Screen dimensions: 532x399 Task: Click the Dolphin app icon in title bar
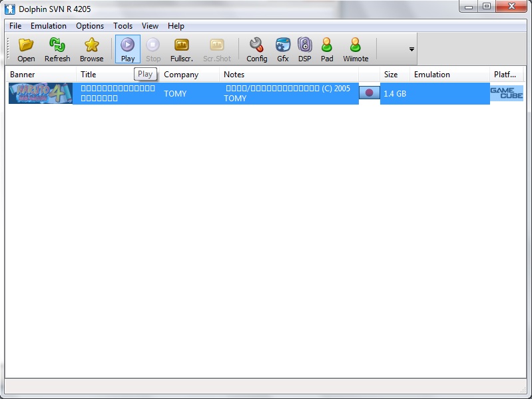click(10, 9)
